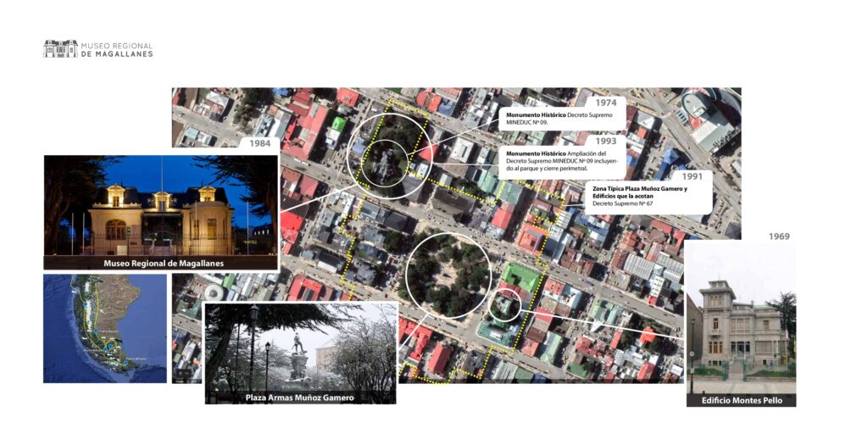Screen dimensions: 868x434
Task: Select the Edificio Montes Pello caption bar
Action: (x=741, y=399)
